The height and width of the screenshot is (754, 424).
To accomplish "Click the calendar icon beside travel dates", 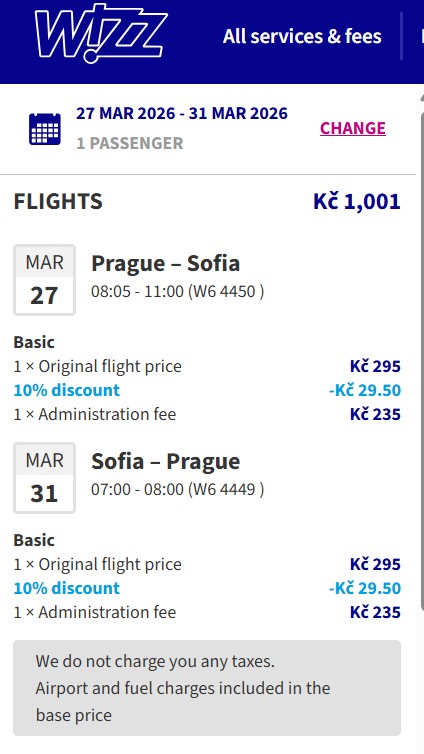I will tap(45, 129).
